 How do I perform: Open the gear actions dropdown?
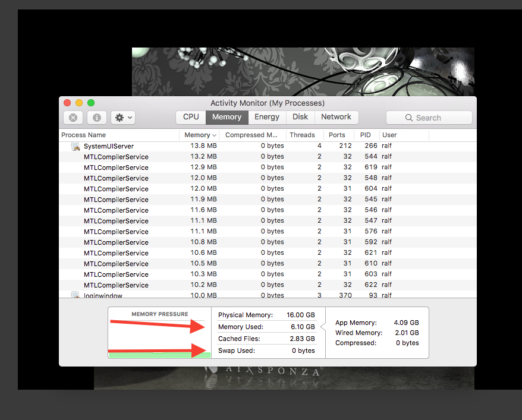click(x=123, y=118)
